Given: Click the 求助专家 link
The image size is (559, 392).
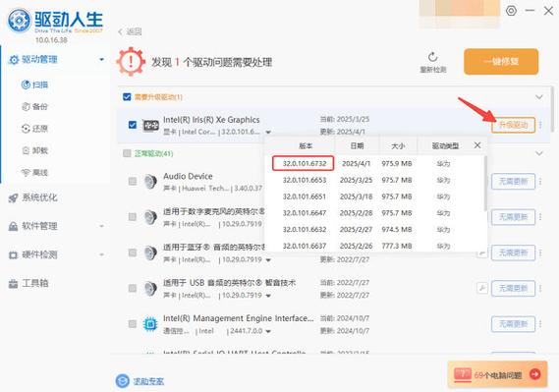Looking at the screenshot, I should (148, 381).
